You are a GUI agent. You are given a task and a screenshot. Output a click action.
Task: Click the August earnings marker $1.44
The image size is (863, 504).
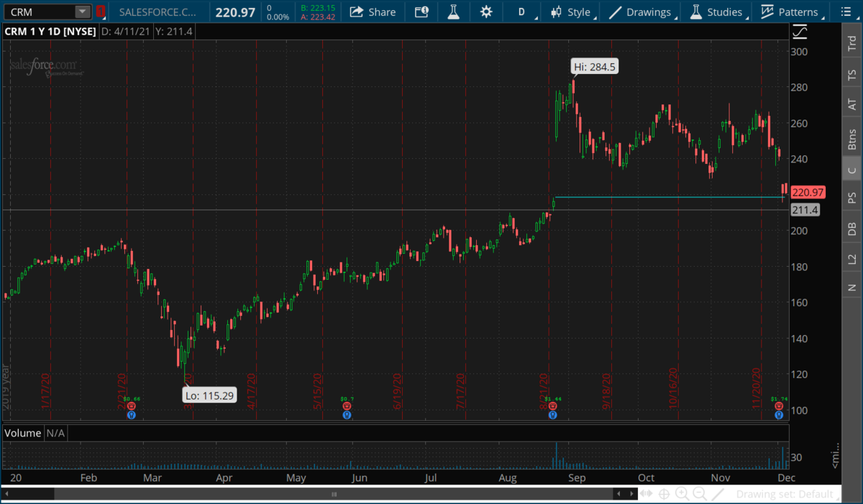[552, 407]
